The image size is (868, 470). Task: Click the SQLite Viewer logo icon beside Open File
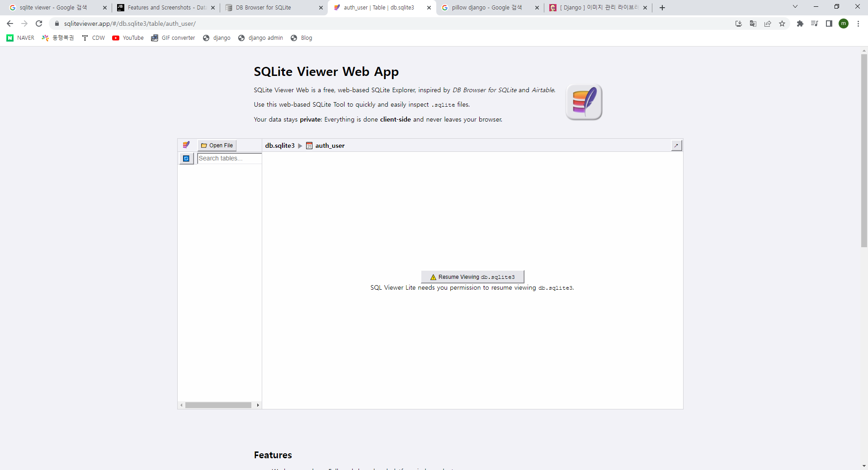tap(186, 145)
